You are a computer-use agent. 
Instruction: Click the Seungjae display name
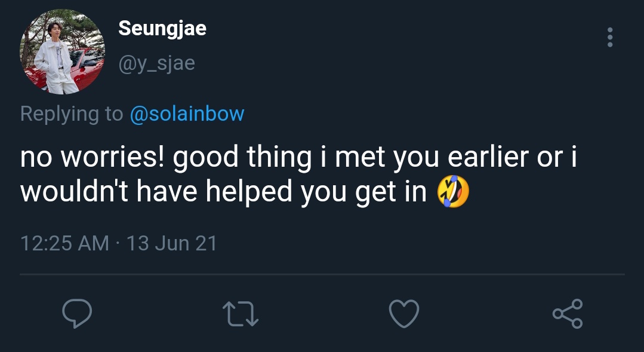(x=162, y=28)
